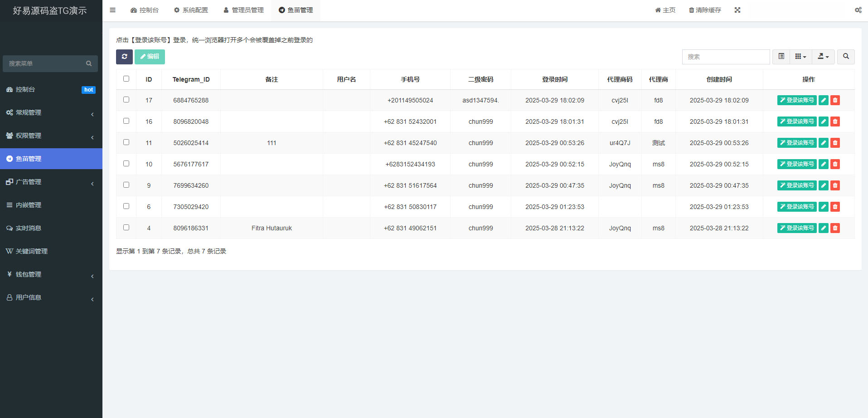The height and width of the screenshot is (418, 868).
Task: Click the search icon in the sidebar menu box
Action: coord(89,63)
